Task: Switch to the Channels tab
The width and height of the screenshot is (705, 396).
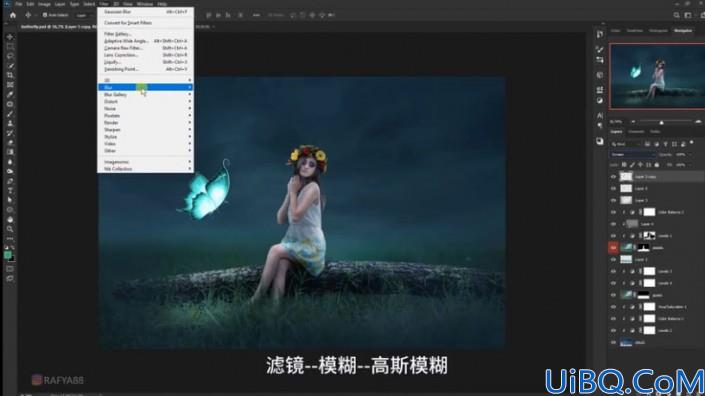Action: point(636,132)
